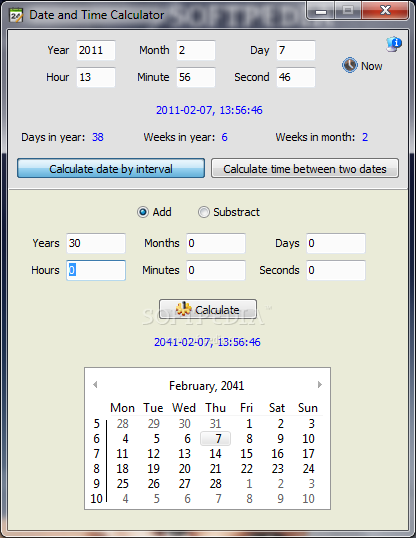Click the Seconds interval field
416x538 pixels.
336,270
